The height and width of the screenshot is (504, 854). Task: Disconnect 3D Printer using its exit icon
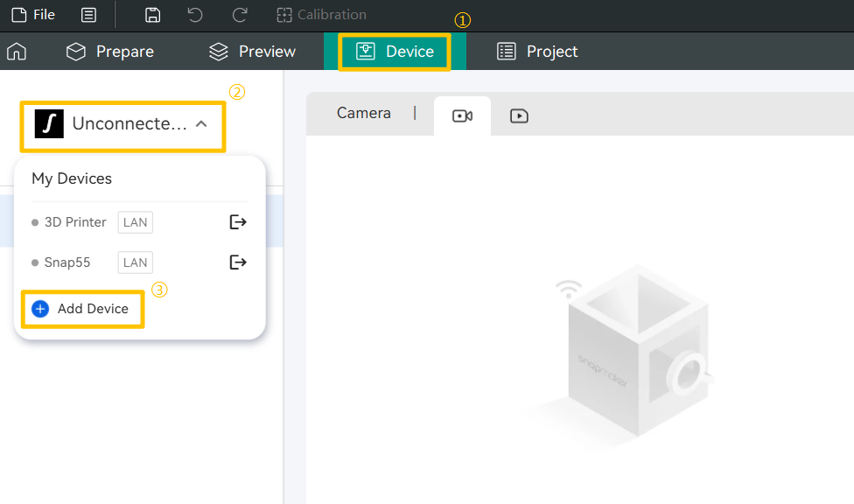pos(238,222)
